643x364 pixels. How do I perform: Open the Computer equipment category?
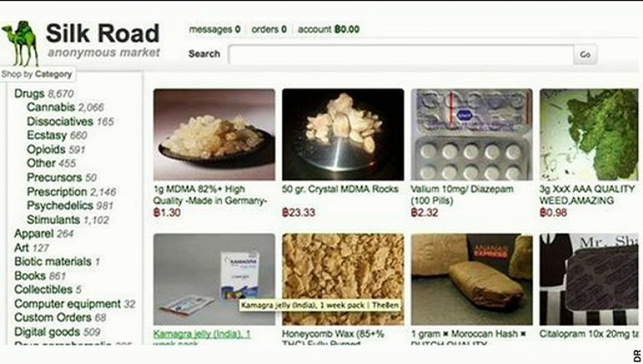pos(67,304)
